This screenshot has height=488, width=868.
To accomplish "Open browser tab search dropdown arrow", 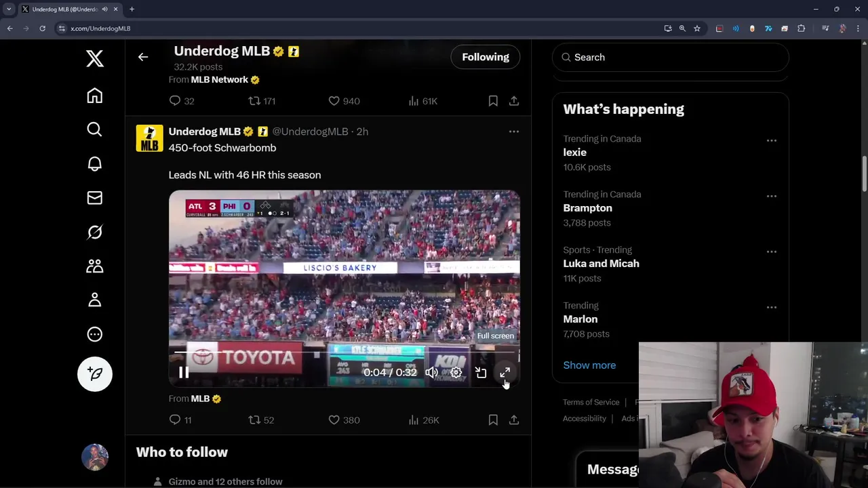I will point(9,9).
